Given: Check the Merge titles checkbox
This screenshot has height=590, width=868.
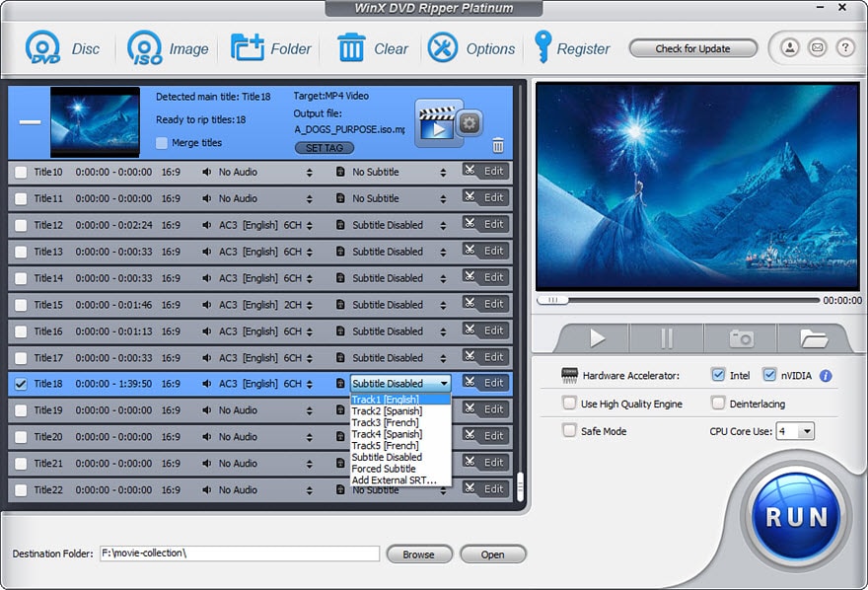Looking at the screenshot, I should coord(162,143).
